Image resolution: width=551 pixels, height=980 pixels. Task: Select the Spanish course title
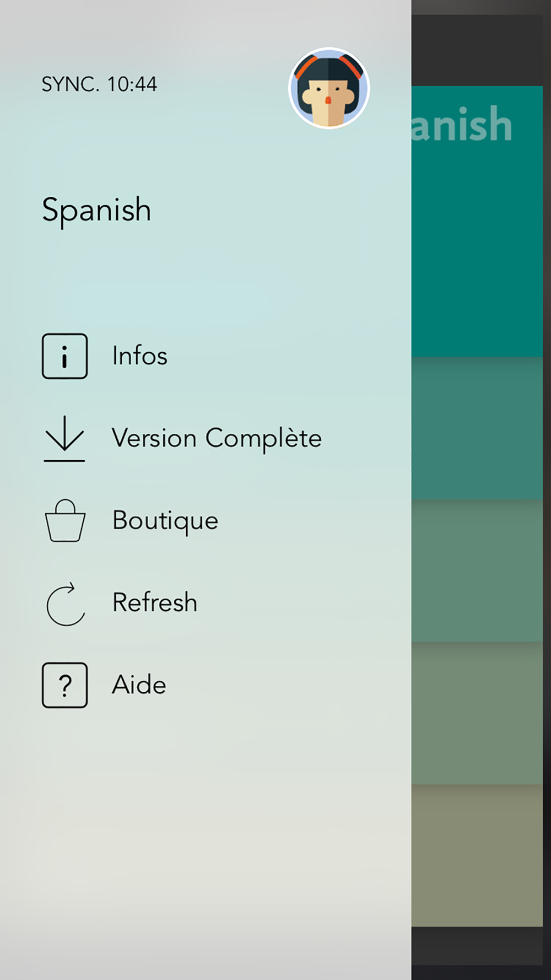(x=96, y=211)
